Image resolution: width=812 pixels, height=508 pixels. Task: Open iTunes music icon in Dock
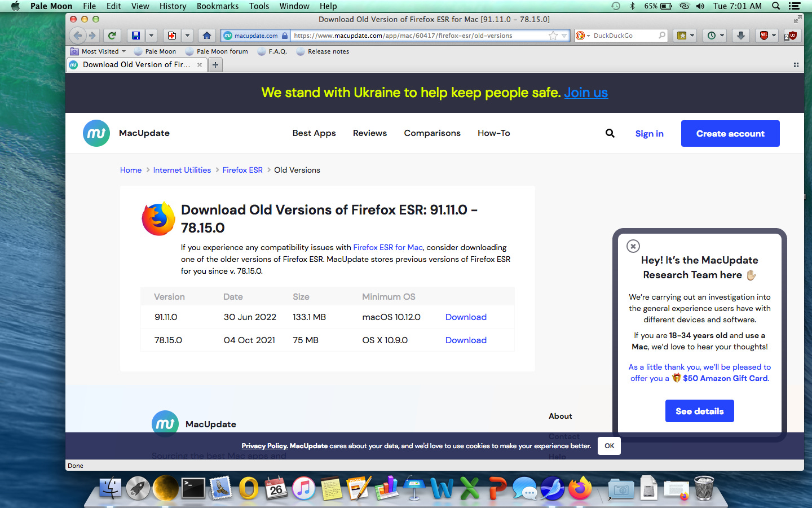(304, 488)
